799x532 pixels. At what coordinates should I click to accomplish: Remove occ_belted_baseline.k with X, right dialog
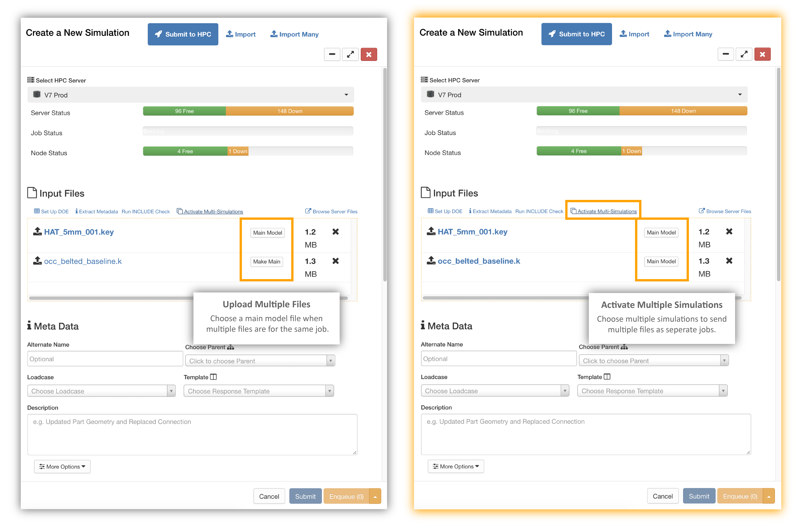pyautogui.click(x=729, y=261)
